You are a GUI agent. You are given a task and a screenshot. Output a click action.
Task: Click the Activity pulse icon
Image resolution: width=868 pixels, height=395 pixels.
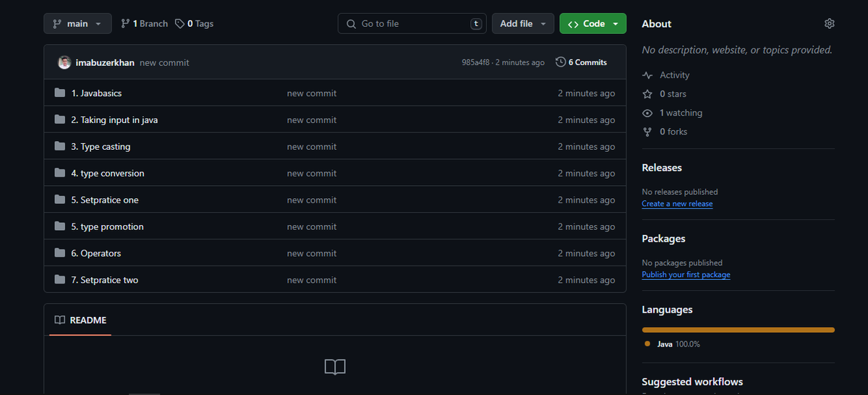[647, 75]
